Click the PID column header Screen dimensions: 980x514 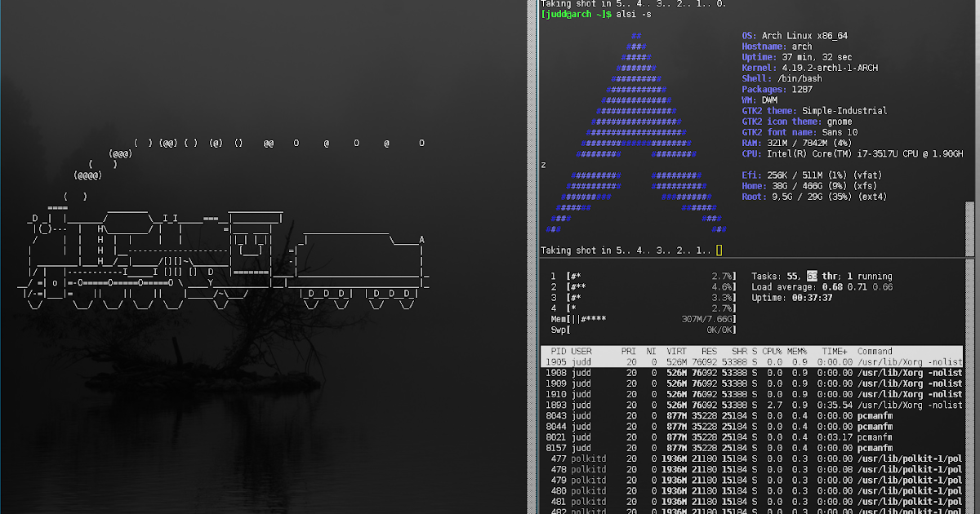[559, 351]
